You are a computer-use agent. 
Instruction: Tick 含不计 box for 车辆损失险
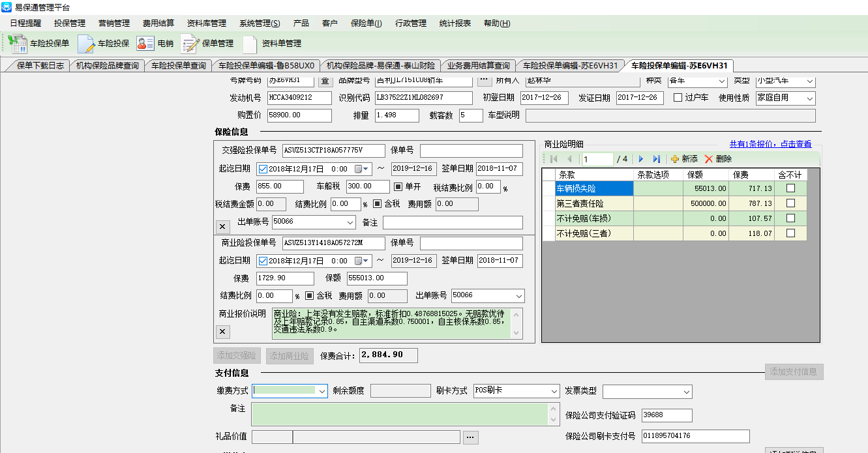tap(790, 188)
